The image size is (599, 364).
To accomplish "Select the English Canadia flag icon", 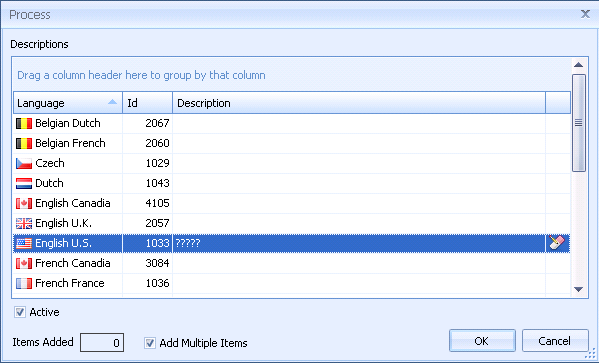I will (x=24, y=203).
